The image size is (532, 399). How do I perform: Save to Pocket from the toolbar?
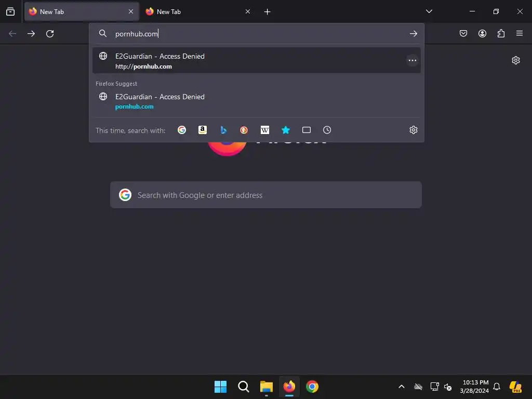(x=463, y=33)
